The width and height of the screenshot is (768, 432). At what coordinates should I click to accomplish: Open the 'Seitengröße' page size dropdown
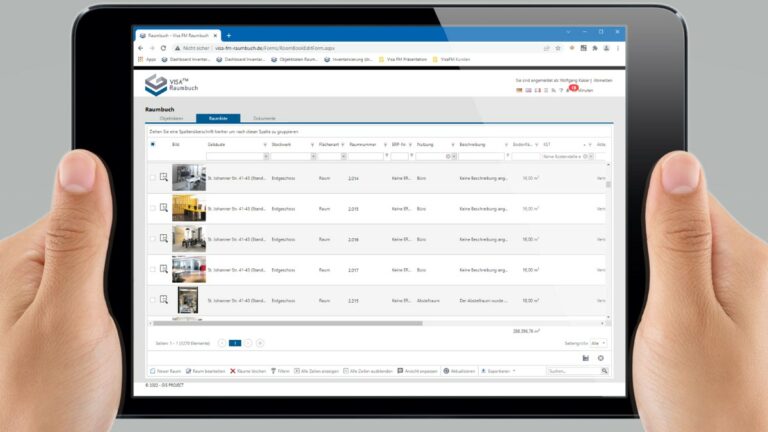tap(601, 343)
